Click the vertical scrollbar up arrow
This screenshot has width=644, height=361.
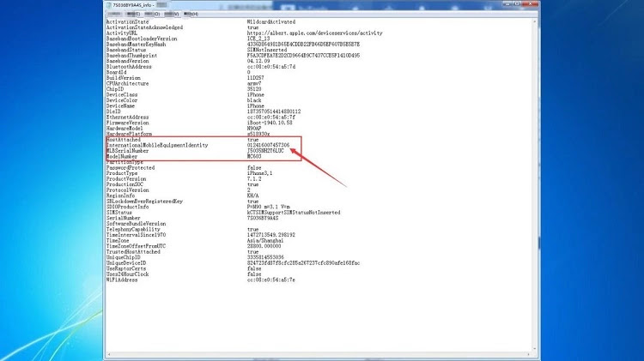coord(535,21)
